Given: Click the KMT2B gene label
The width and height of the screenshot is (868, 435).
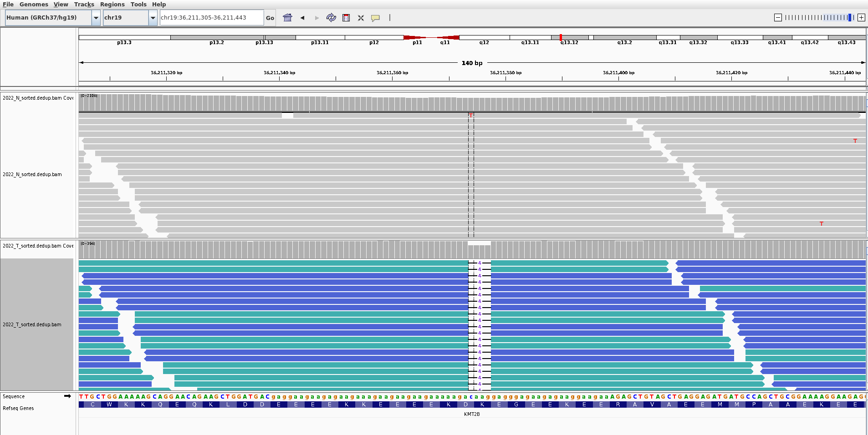Looking at the screenshot, I should (472, 414).
